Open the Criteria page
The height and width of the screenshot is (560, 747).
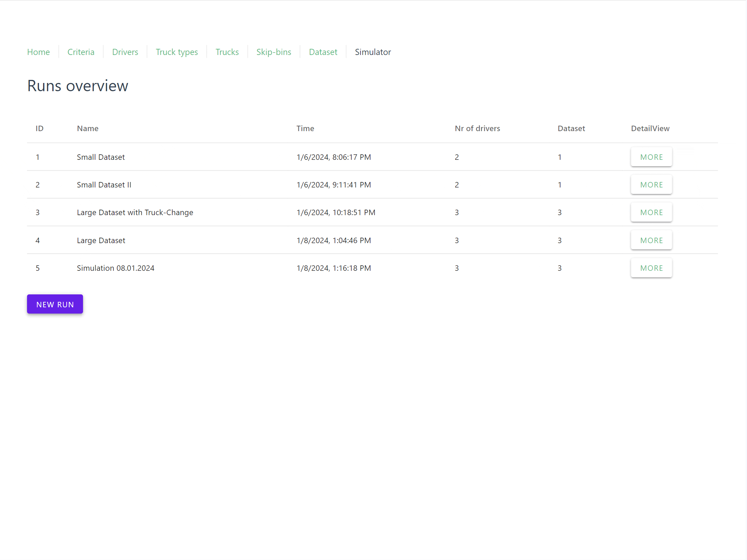(x=81, y=52)
